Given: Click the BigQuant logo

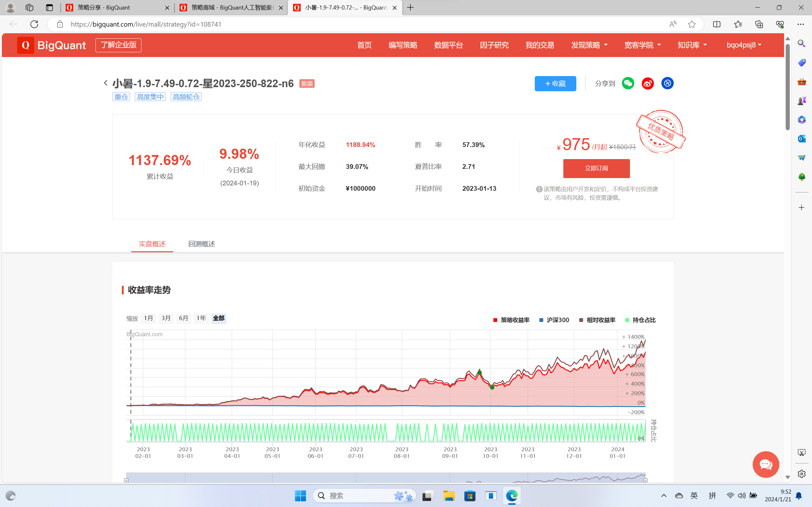Looking at the screenshot, I should [x=52, y=45].
